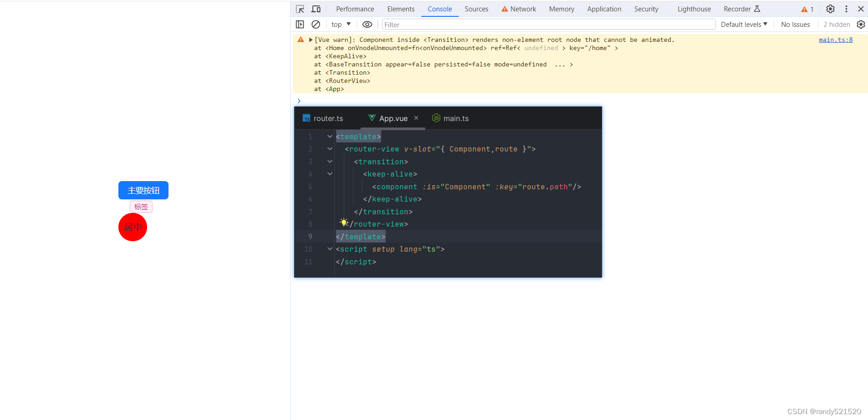
Task: Collapse the script fold arrow on line 10
Action: pos(330,249)
